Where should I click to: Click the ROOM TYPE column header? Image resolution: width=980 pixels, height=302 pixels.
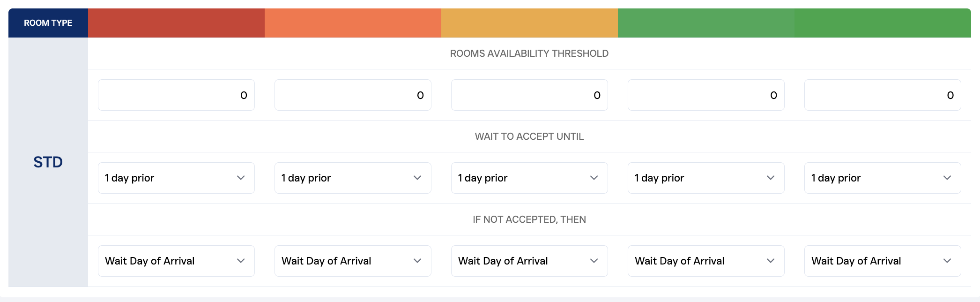point(48,23)
